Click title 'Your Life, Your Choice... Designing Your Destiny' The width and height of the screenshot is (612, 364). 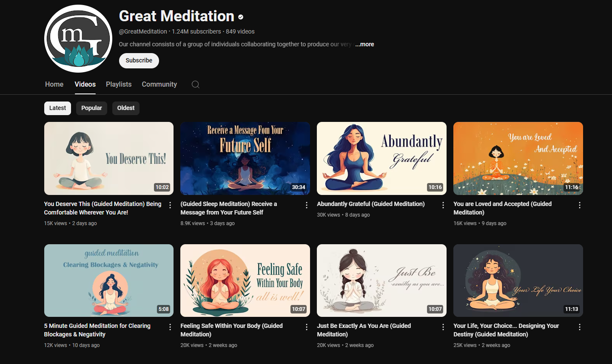pyautogui.click(x=506, y=330)
